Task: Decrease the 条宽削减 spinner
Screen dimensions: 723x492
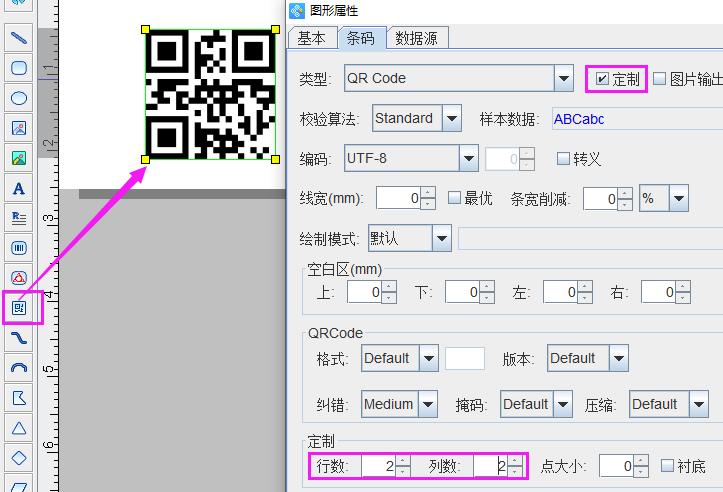Action: pos(625,204)
